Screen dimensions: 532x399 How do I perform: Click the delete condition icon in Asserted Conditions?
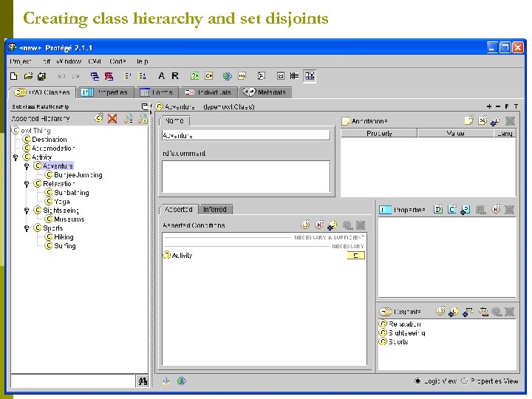click(361, 225)
